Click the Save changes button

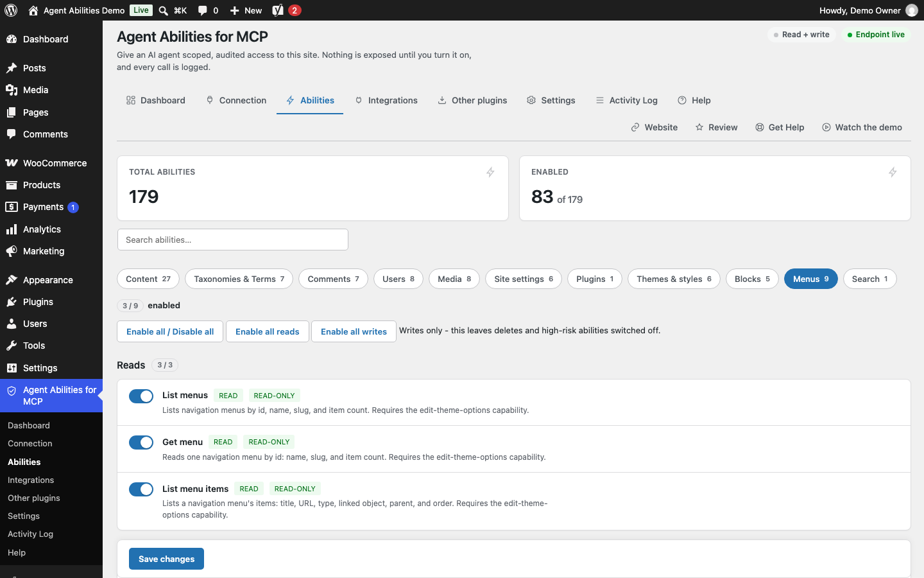click(x=166, y=559)
